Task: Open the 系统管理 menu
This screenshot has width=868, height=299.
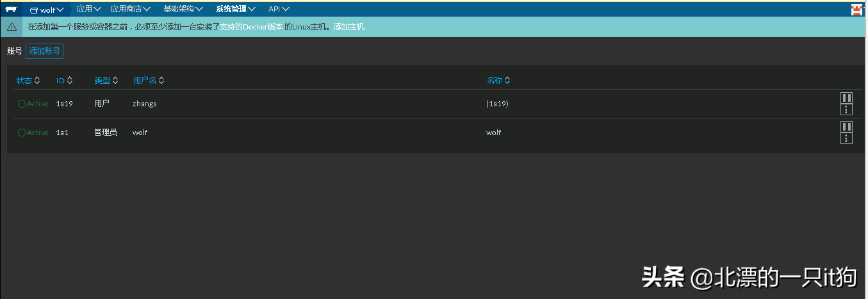Action: click(x=236, y=10)
